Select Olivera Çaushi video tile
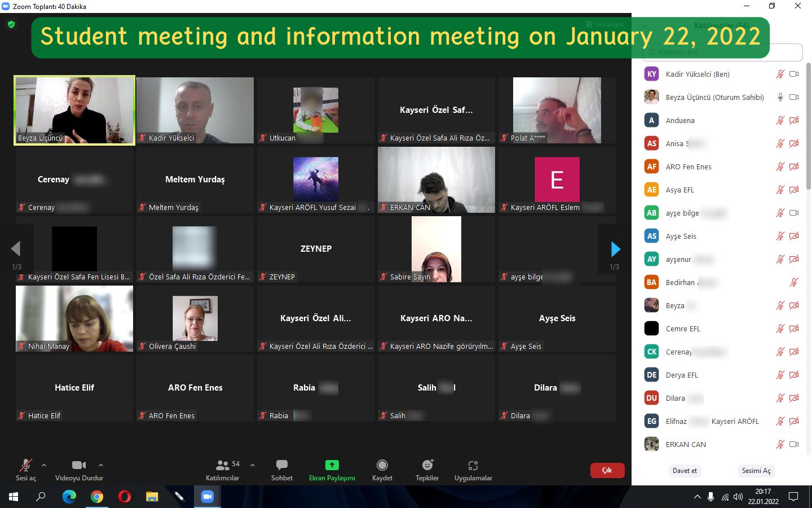This screenshot has width=812, height=508. point(195,318)
